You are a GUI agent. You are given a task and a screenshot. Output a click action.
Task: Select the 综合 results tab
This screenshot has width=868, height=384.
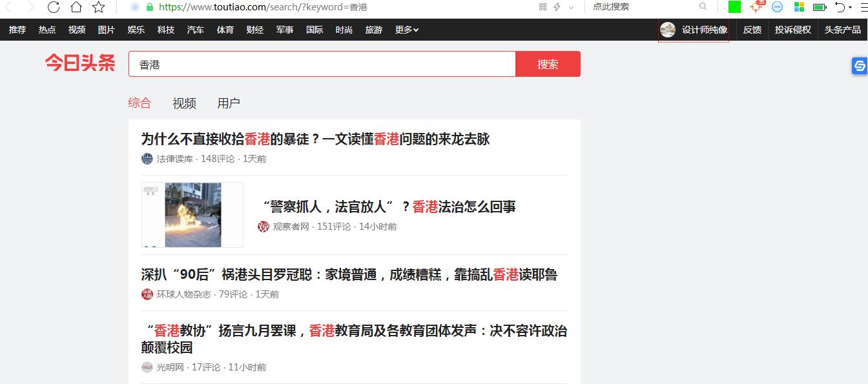pyautogui.click(x=139, y=103)
